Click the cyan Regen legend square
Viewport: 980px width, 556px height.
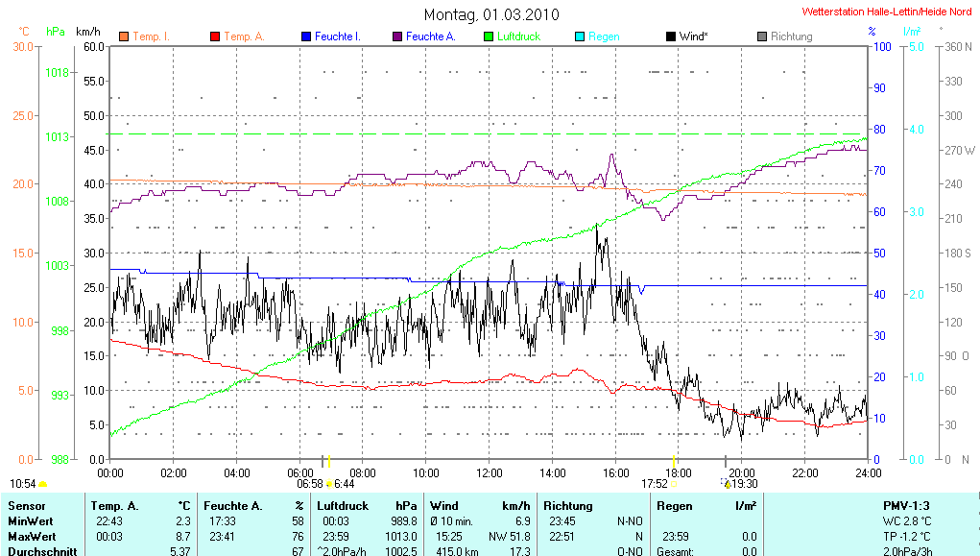[579, 36]
